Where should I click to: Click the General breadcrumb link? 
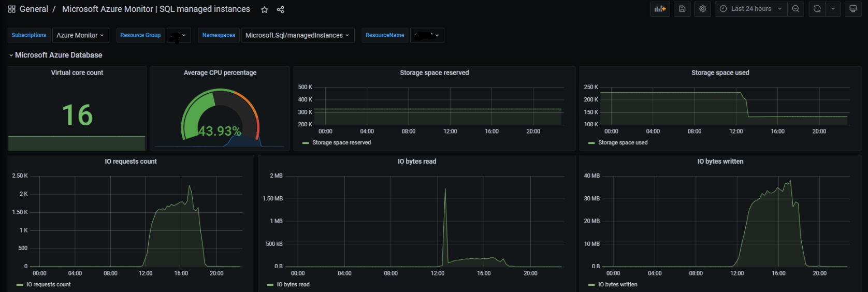pyautogui.click(x=34, y=9)
